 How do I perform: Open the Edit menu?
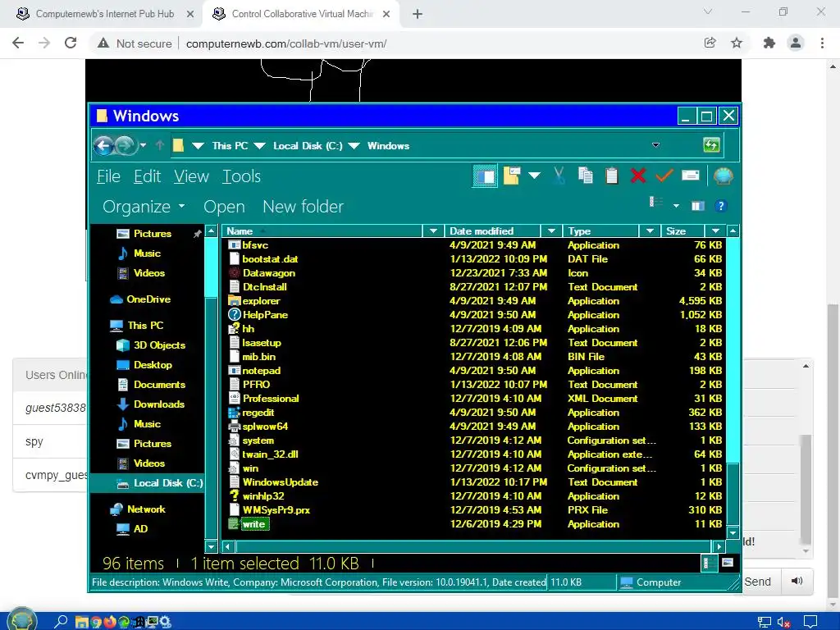(x=147, y=176)
